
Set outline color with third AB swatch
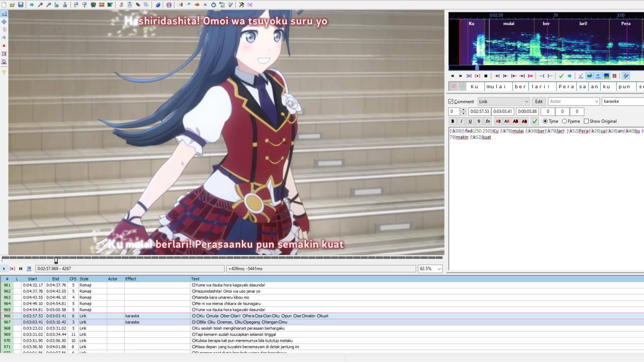[x=516, y=121]
